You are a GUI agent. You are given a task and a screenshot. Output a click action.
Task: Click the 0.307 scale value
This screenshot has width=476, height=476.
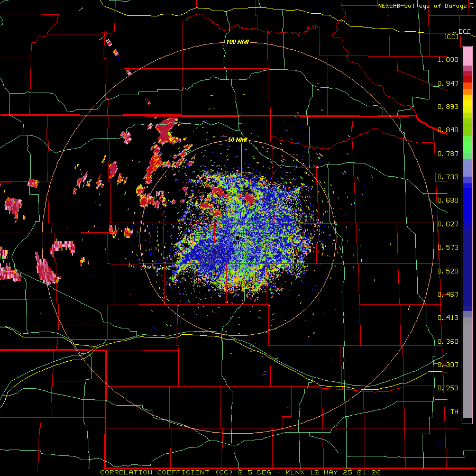(448, 364)
